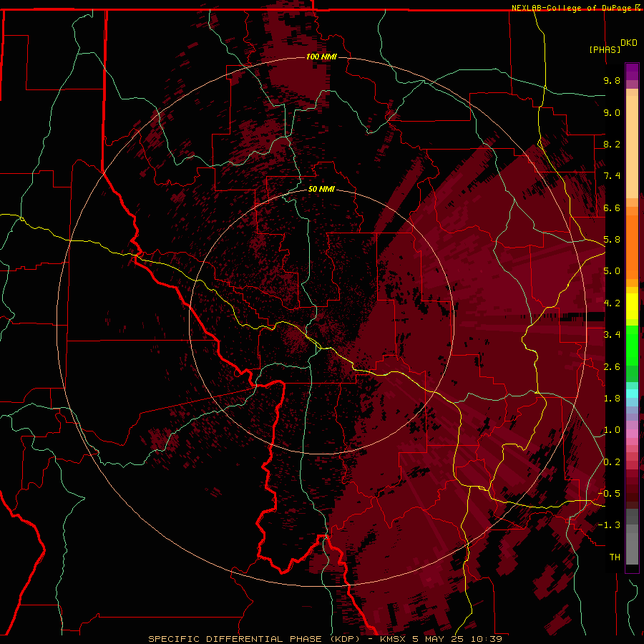Pick the cyan segment of the color bar

(632, 394)
